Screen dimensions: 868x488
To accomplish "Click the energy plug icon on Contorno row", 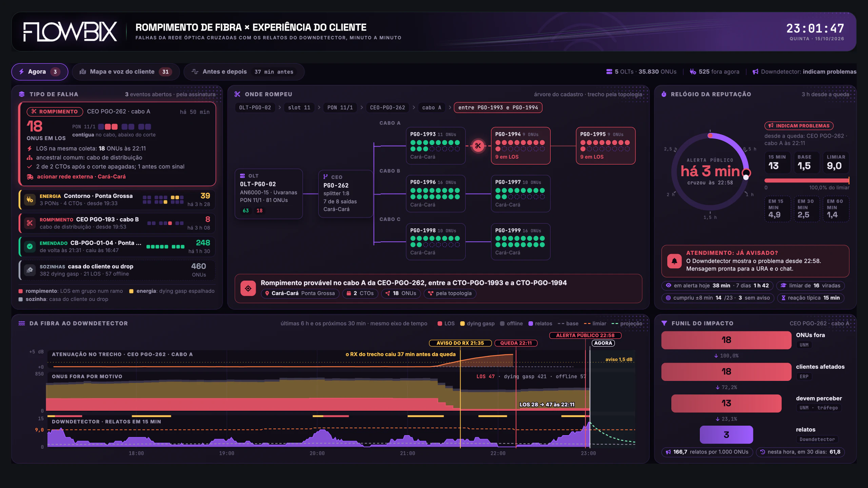I will pyautogui.click(x=30, y=200).
